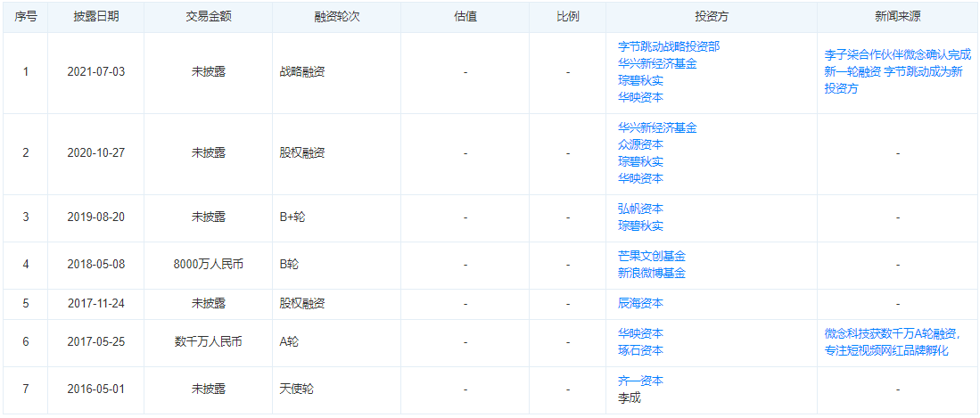Select sequence number 4 cell
Viewport: 980px width, 418px height.
(26, 265)
